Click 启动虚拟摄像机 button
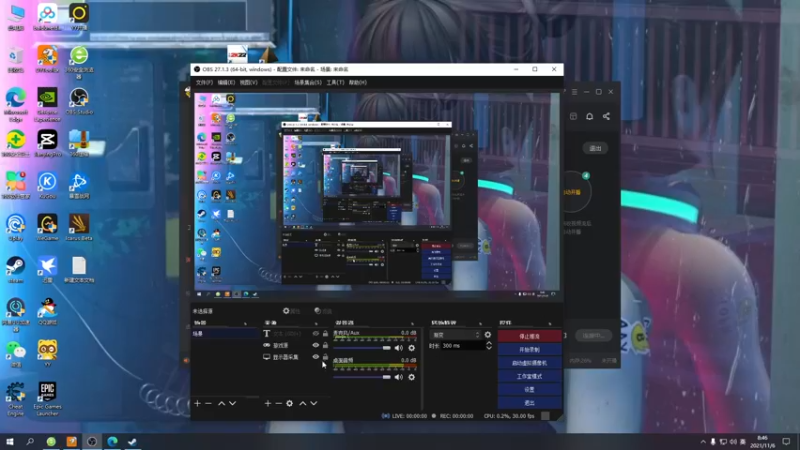Viewport: 800px width, 450px height. coord(530,363)
